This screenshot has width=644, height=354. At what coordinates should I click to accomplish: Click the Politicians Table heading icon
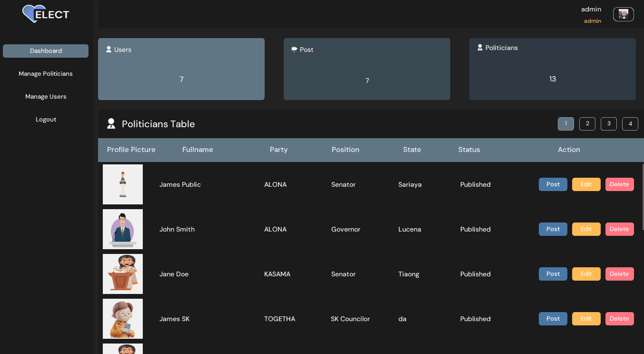(x=111, y=124)
